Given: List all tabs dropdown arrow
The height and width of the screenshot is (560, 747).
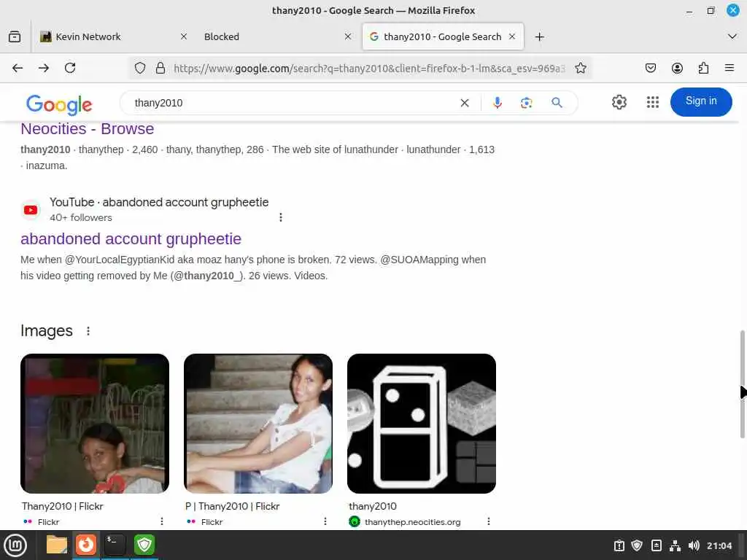Looking at the screenshot, I should [732, 36].
